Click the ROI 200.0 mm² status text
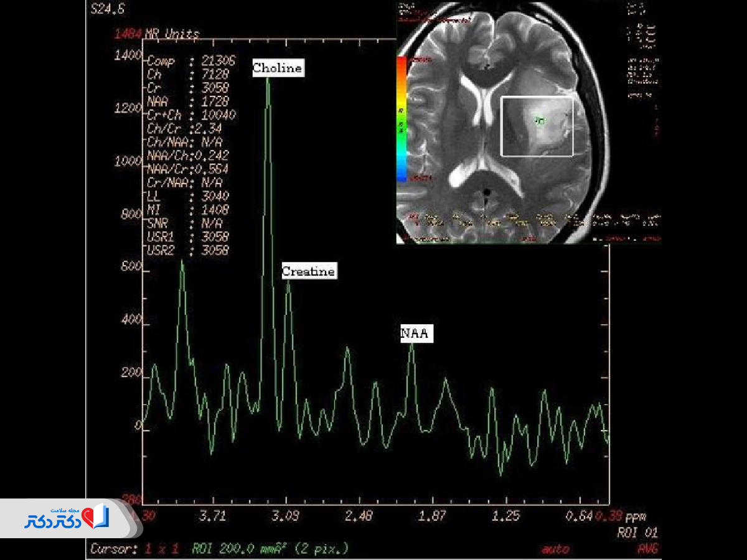 coord(270,549)
